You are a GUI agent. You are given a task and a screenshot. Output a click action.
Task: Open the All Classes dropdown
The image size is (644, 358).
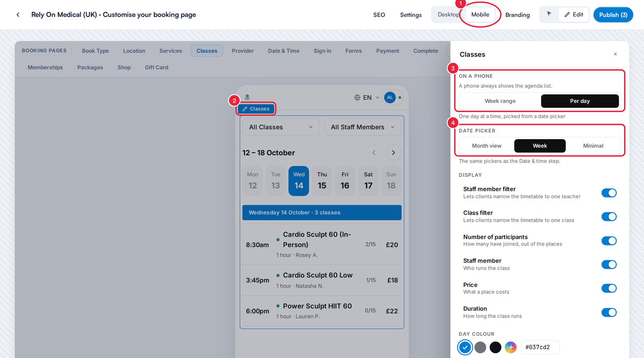(x=281, y=127)
